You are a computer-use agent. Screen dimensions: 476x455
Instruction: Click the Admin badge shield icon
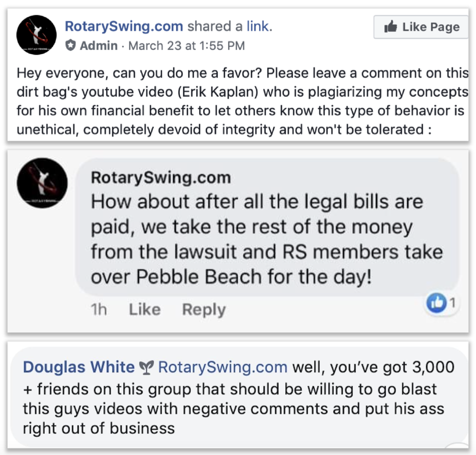tap(71, 45)
